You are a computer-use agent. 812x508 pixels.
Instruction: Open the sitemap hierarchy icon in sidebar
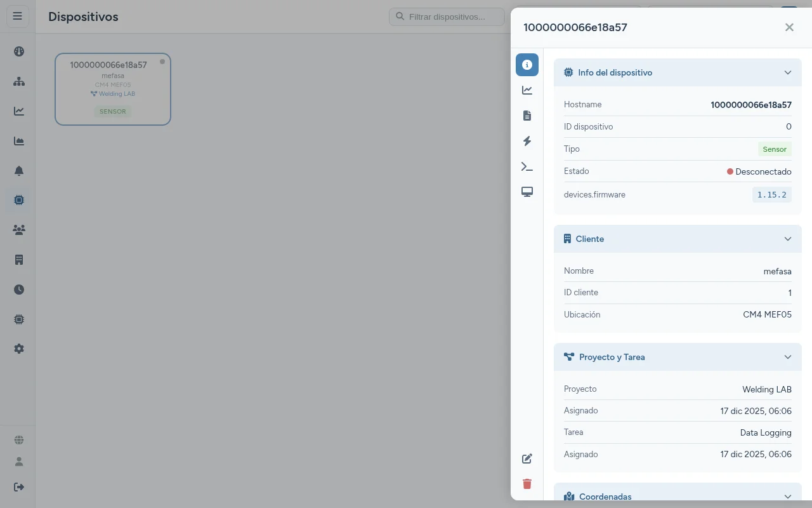tap(19, 81)
